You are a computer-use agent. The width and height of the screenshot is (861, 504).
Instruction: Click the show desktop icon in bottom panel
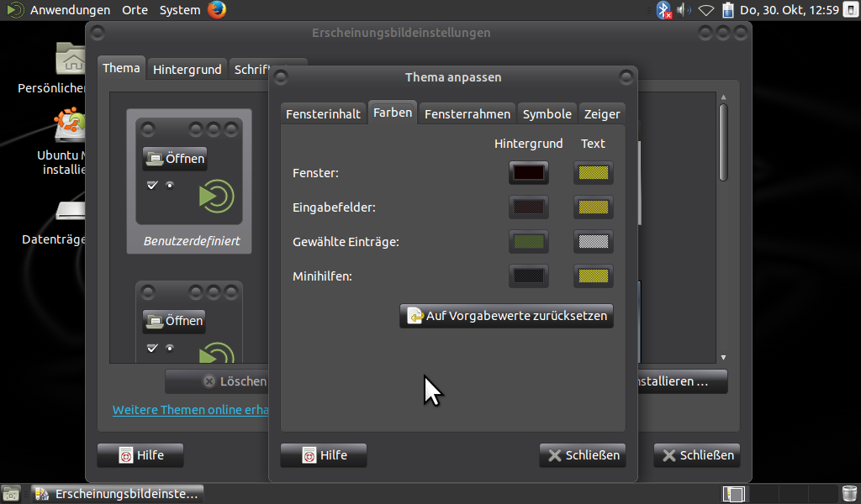[10, 494]
